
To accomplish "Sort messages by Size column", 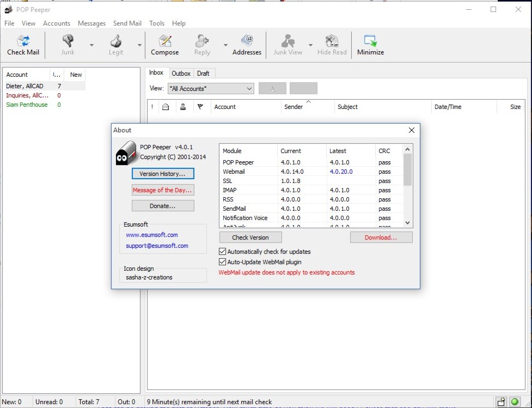I will [511, 107].
